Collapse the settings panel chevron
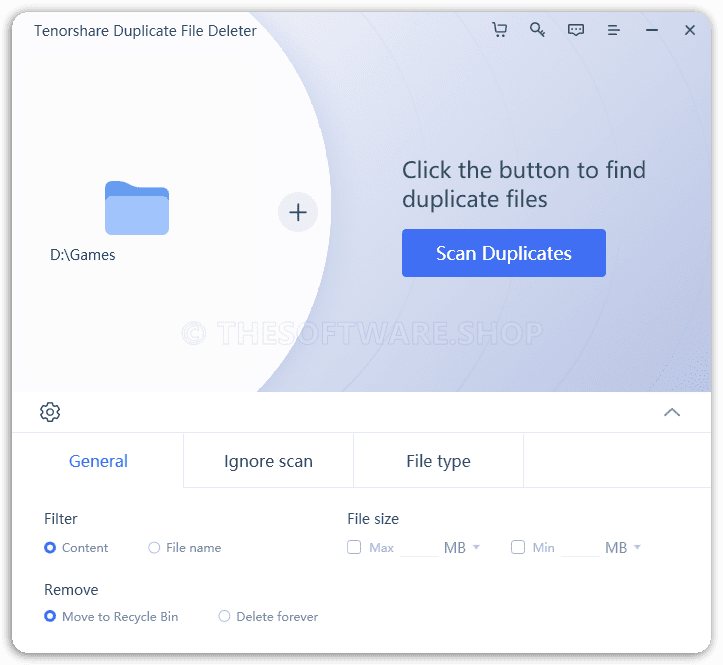Viewport: 723px width, 665px height. coord(672,412)
